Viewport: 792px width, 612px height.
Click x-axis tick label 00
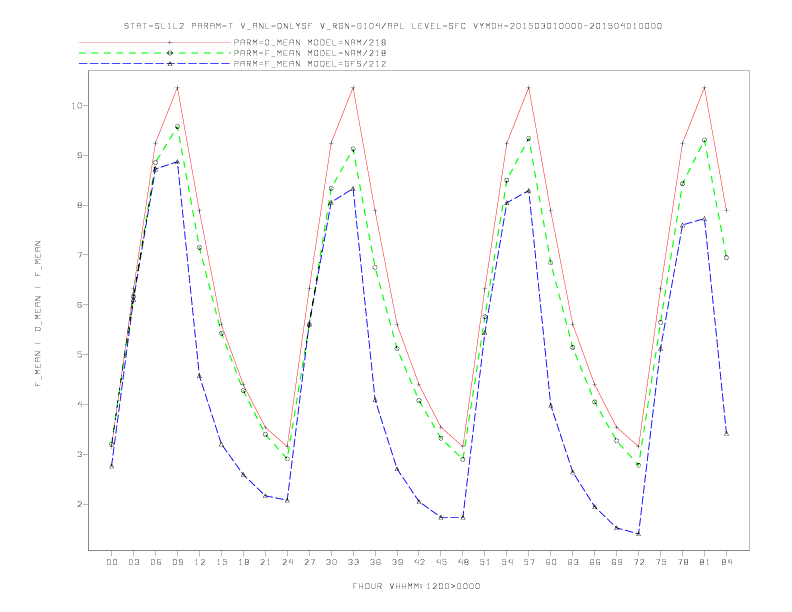coord(112,562)
